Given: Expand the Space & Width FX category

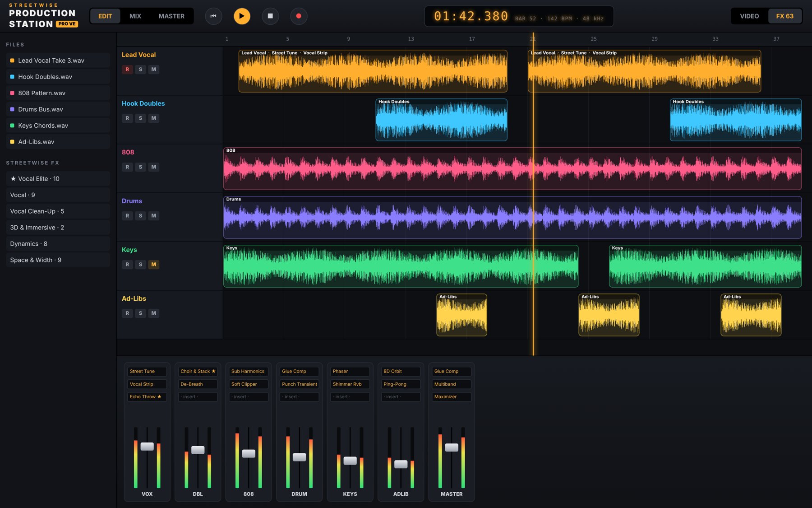Looking at the screenshot, I should click(x=58, y=260).
